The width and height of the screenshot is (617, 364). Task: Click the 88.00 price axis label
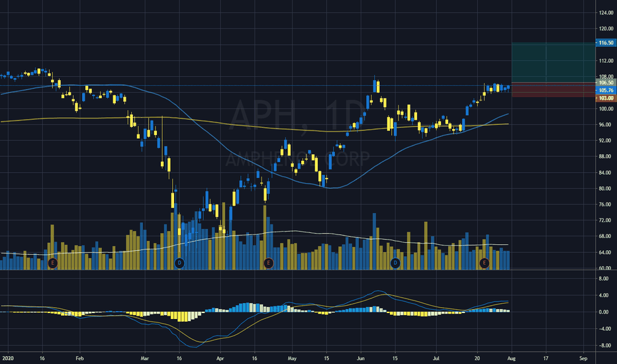(x=606, y=157)
